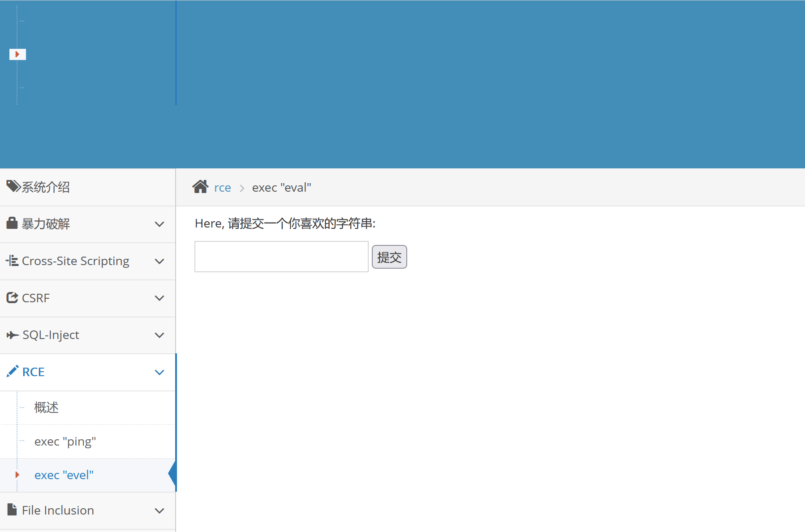Image resolution: width=805 pixels, height=532 pixels.
Task: Click the CSRF share icon
Action: 12,298
